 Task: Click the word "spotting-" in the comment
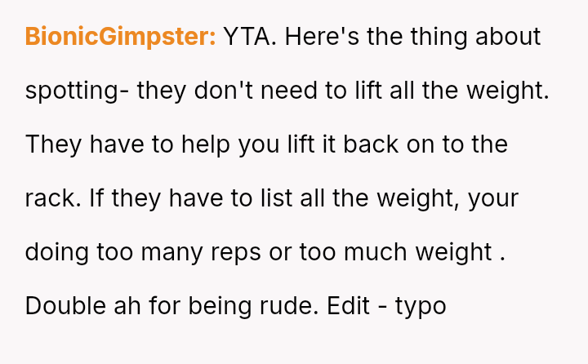pyautogui.click(x=78, y=91)
